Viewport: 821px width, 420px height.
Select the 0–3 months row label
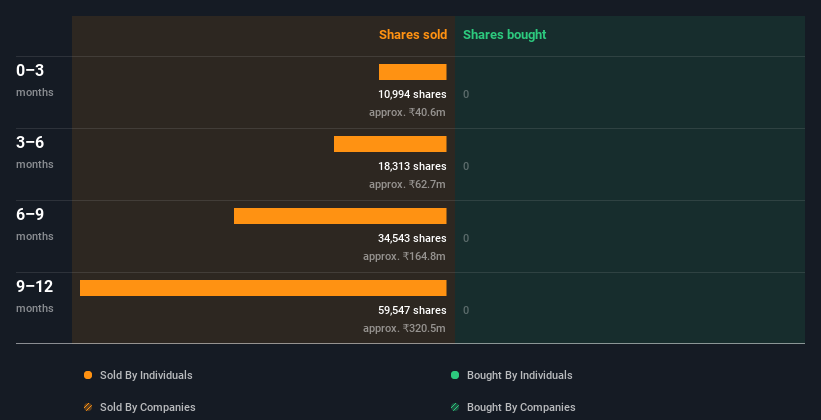pos(31,71)
